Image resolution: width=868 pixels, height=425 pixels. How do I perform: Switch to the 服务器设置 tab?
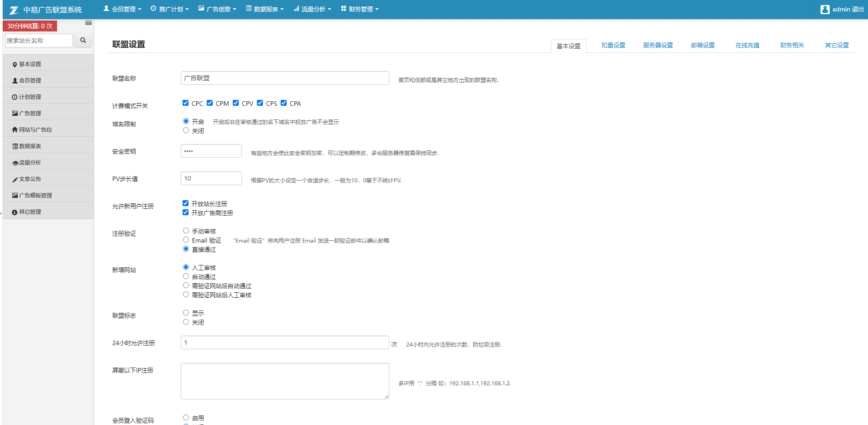pyautogui.click(x=658, y=46)
